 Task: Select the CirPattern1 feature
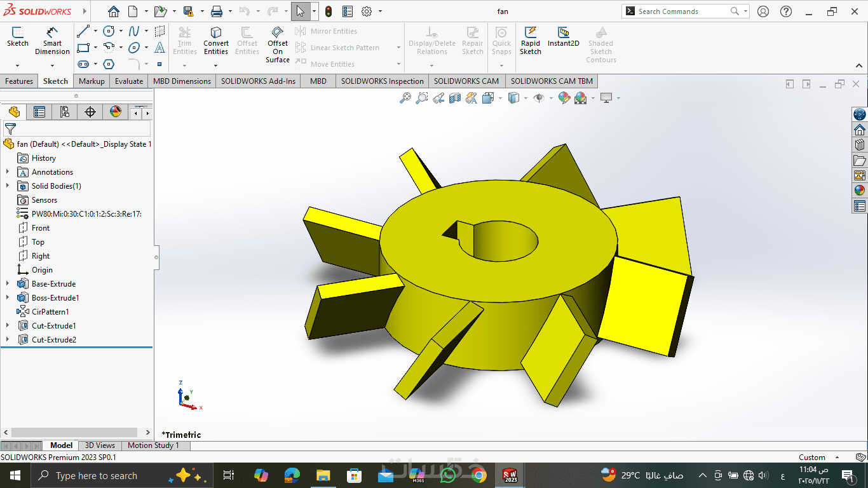pyautogui.click(x=50, y=312)
